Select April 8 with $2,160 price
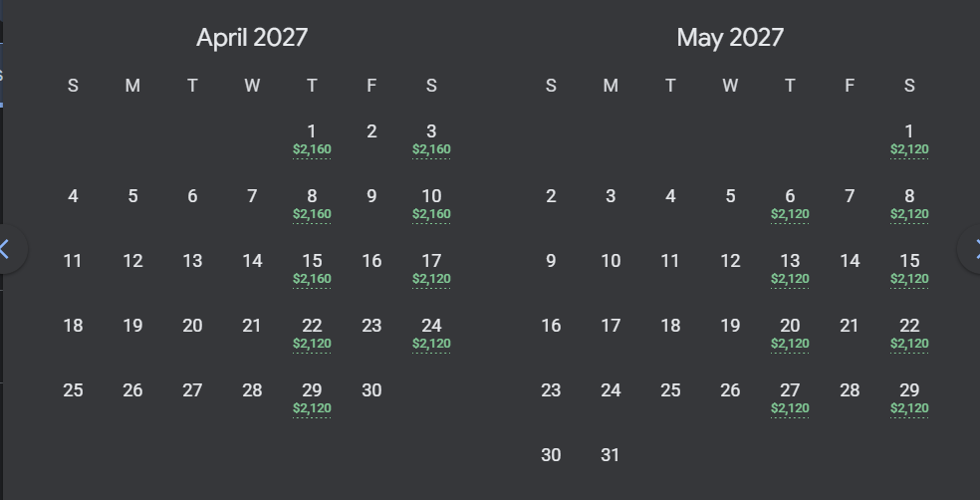 point(312,204)
